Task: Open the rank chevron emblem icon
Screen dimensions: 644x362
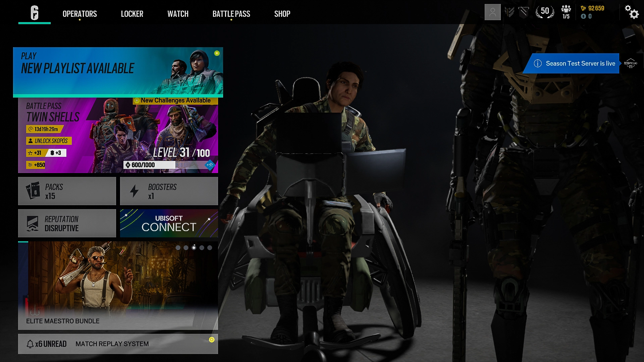Action: point(509,12)
